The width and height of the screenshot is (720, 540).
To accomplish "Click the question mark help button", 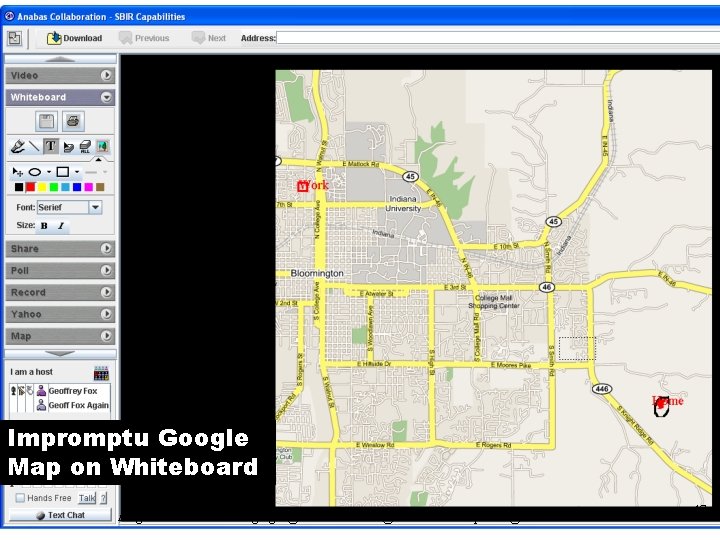I will point(104,498).
